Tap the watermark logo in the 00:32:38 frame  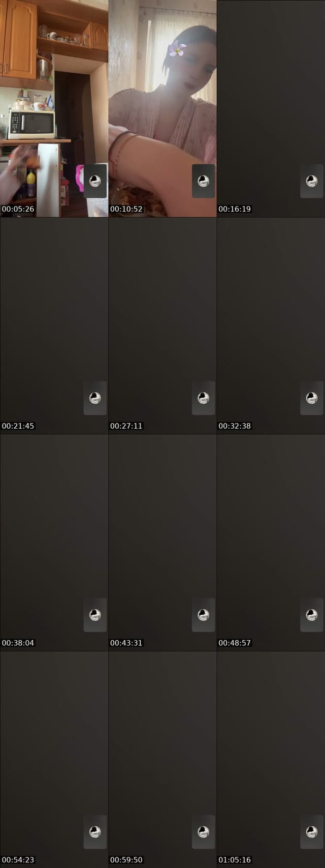tap(312, 398)
